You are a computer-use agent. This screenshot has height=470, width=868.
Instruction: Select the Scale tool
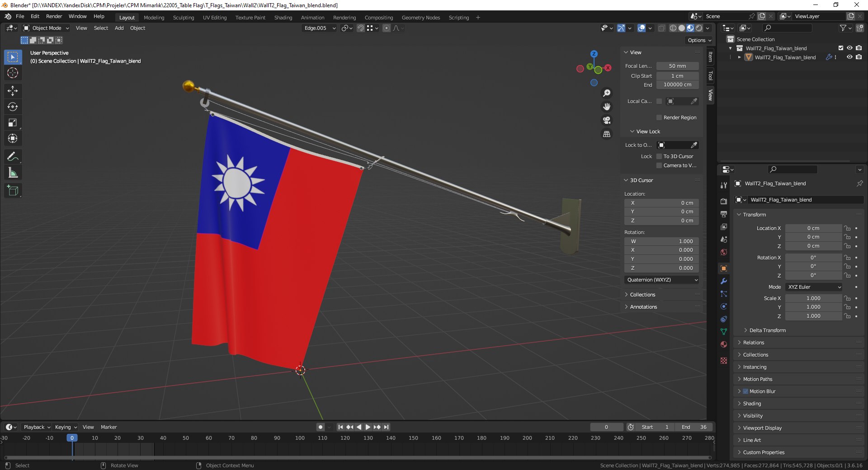click(x=13, y=122)
